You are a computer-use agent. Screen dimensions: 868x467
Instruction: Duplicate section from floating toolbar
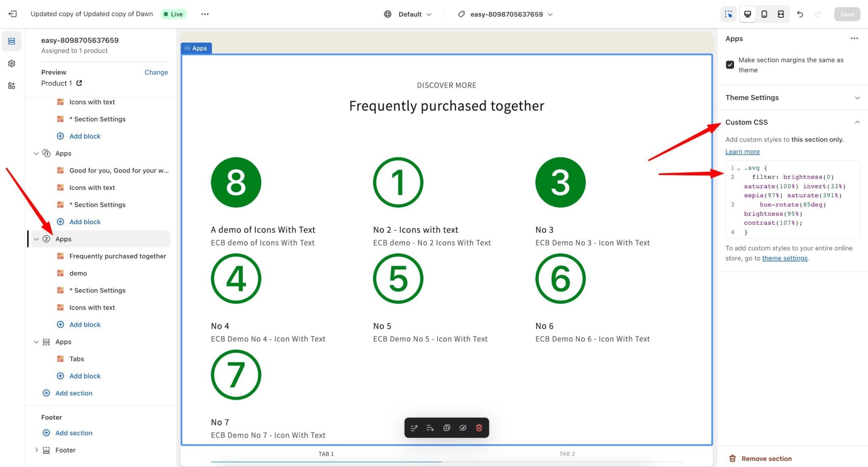pos(446,428)
